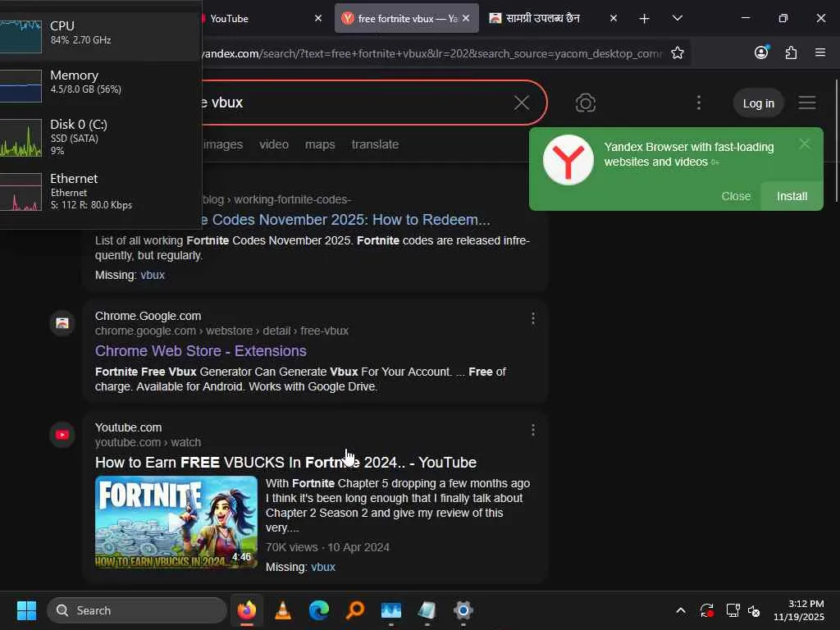Image resolution: width=840 pixels, height=630 pixels.
Task: Open the clock showing 3:12 PM
Action: pos(799,610)
